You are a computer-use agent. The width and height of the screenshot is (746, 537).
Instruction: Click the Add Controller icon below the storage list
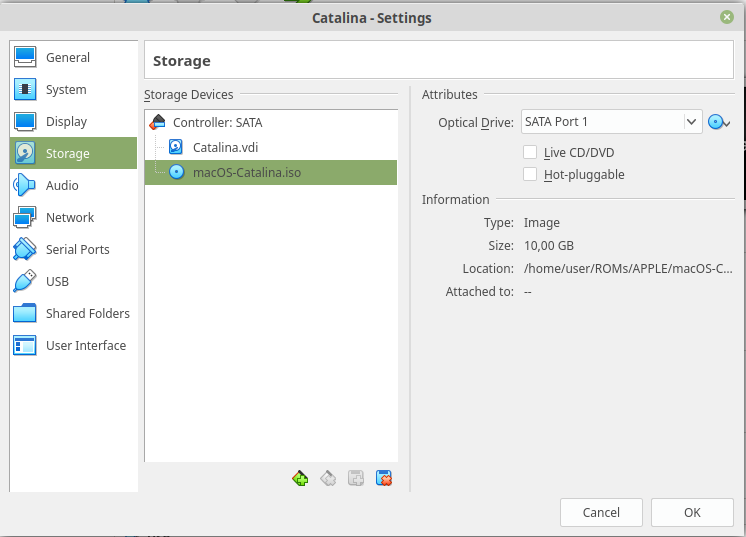(x=299, y=478)
